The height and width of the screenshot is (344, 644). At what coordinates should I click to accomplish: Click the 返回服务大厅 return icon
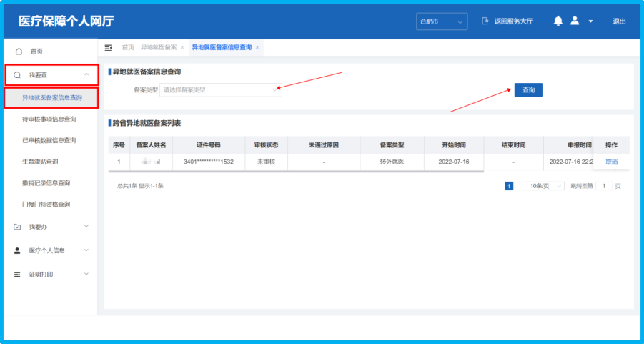coord(485,21)
